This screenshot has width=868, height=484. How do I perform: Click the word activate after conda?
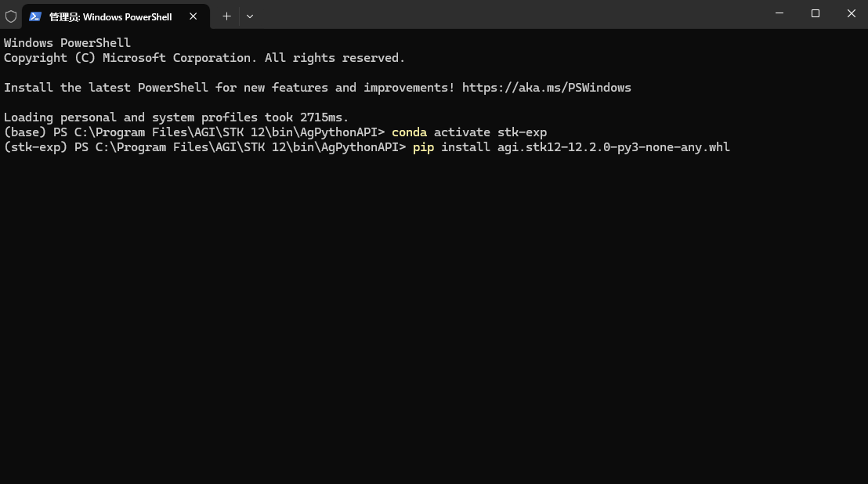462,132
